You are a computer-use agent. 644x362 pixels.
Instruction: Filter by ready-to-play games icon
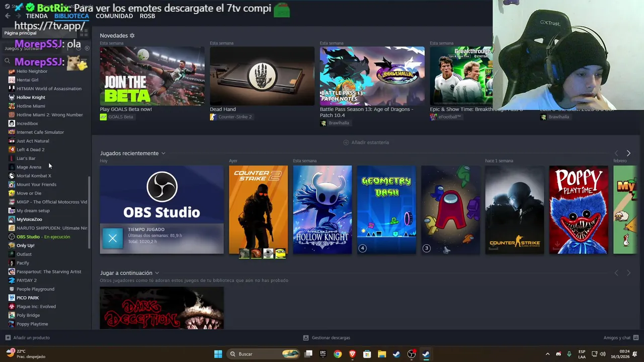point(87,48)
